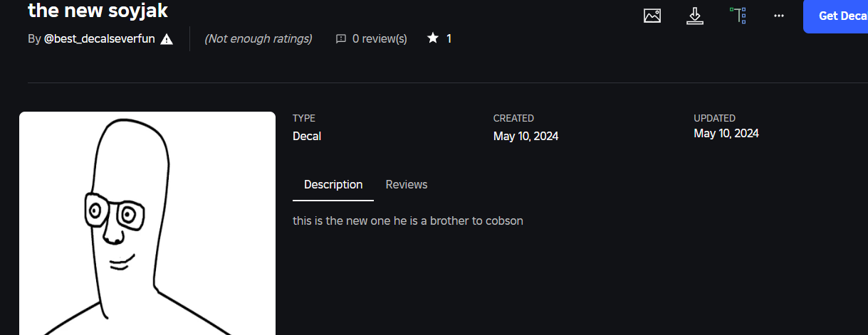Screen dimensions: 868x335
Task: Click the "the new soyjak" title
Action: [x=98, y=11]
